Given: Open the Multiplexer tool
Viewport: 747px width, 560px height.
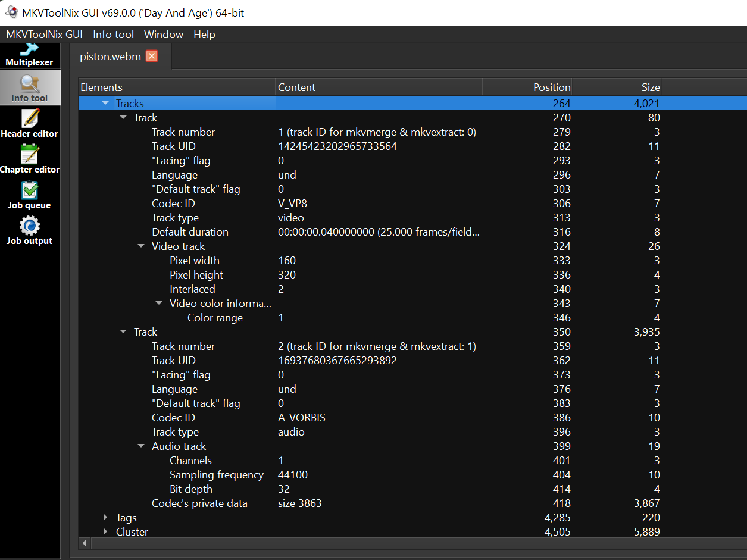Looking at the screenshot, I should (x=30, y=55).
